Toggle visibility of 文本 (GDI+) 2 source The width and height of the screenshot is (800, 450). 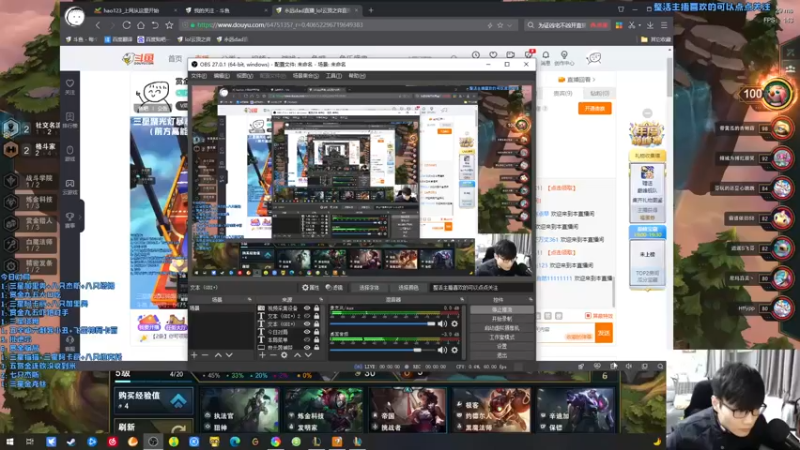click(x=307, y=316)
